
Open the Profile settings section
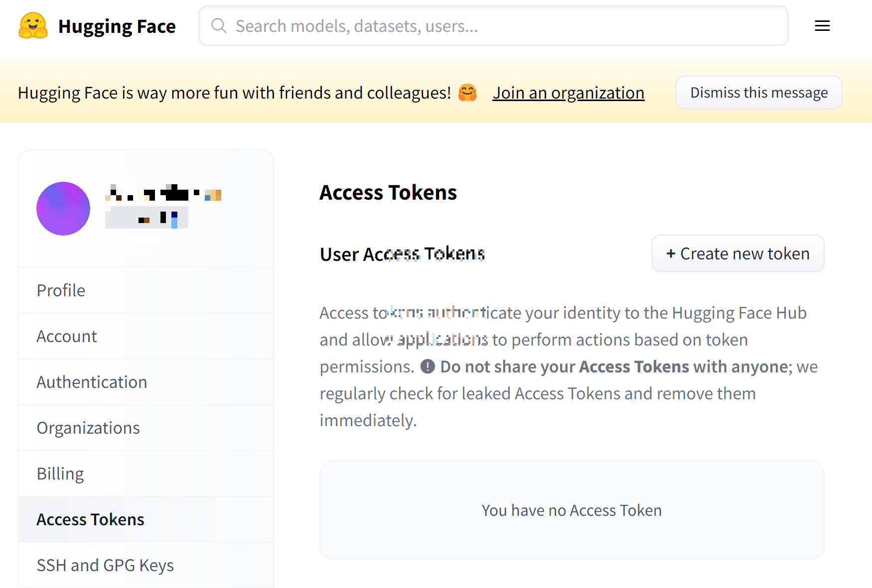coord(146,290)
